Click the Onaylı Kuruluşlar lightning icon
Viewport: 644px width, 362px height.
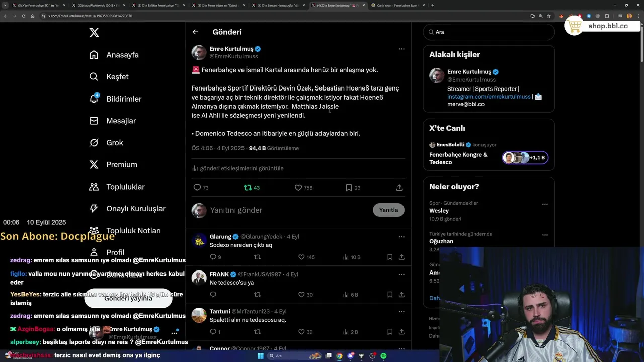click(94, 209)
